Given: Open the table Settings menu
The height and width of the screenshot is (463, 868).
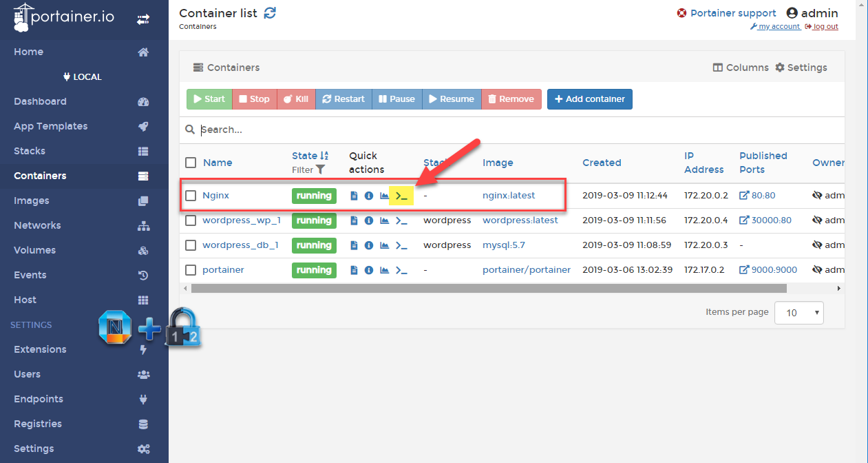Looking at the screenshot, I should 801,68.
